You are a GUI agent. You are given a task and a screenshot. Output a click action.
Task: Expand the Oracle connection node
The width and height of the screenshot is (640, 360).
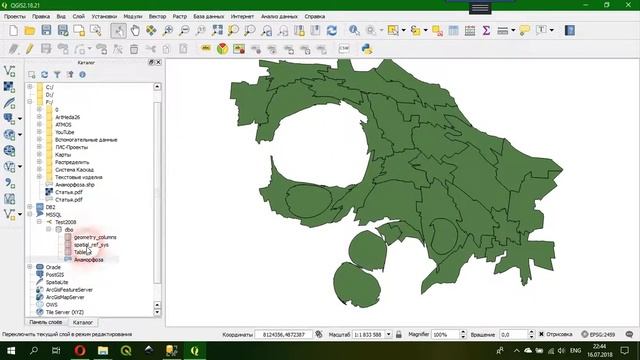point(30,267)
